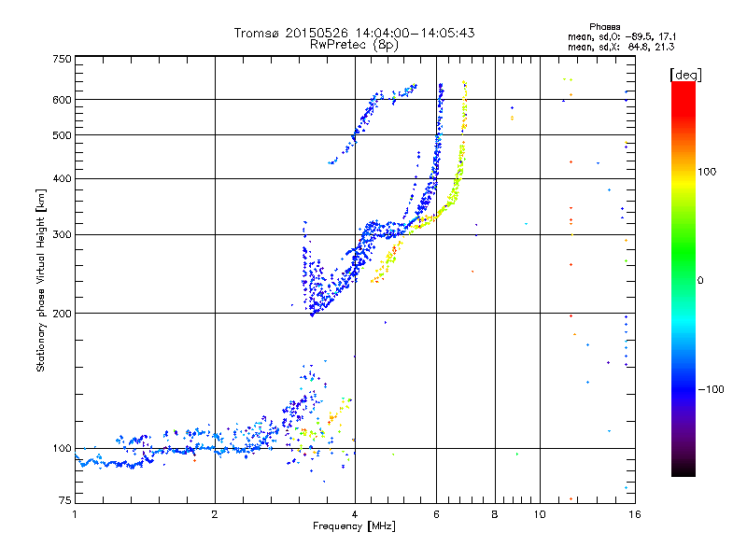
Task: Click the y-axis tick label '500'
Action: (63, 135)
